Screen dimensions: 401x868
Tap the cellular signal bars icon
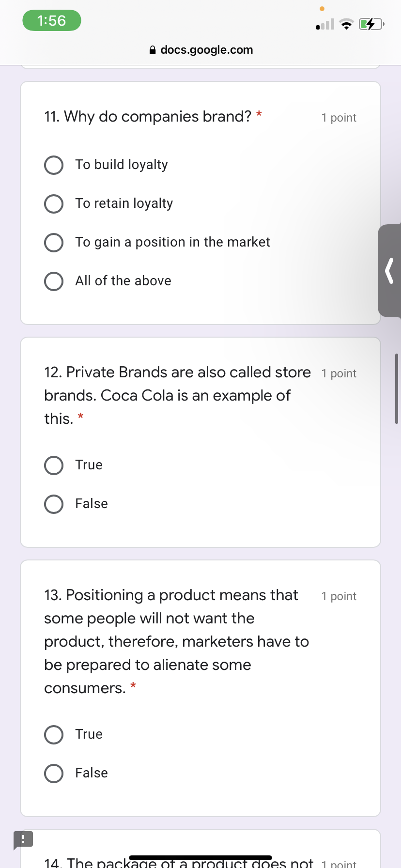click(x=324, y=24)
